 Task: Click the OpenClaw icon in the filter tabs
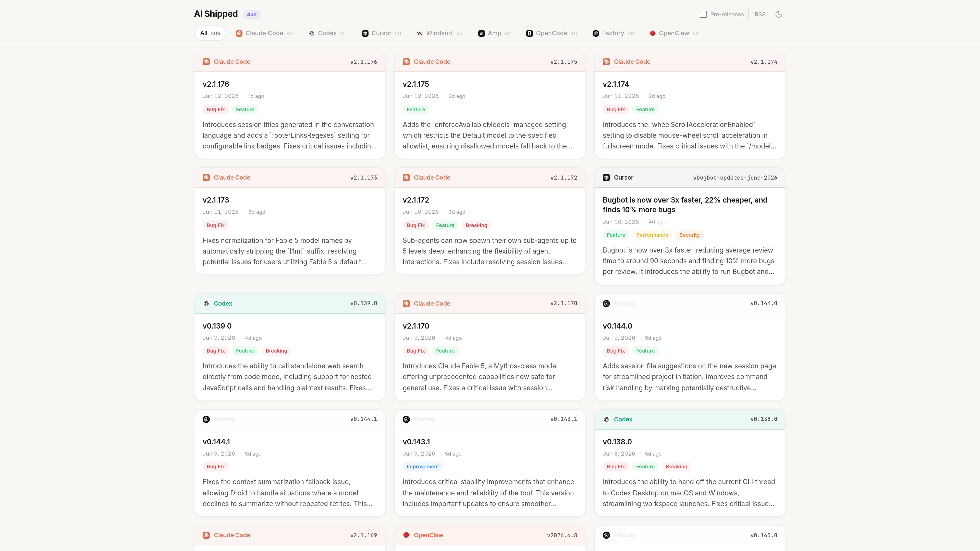tap(653, 33)
